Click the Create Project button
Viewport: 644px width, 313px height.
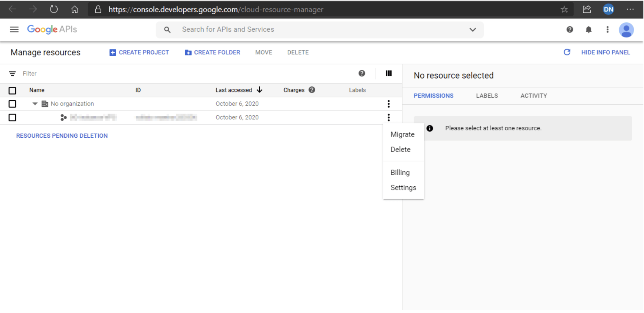click(139, 52)
